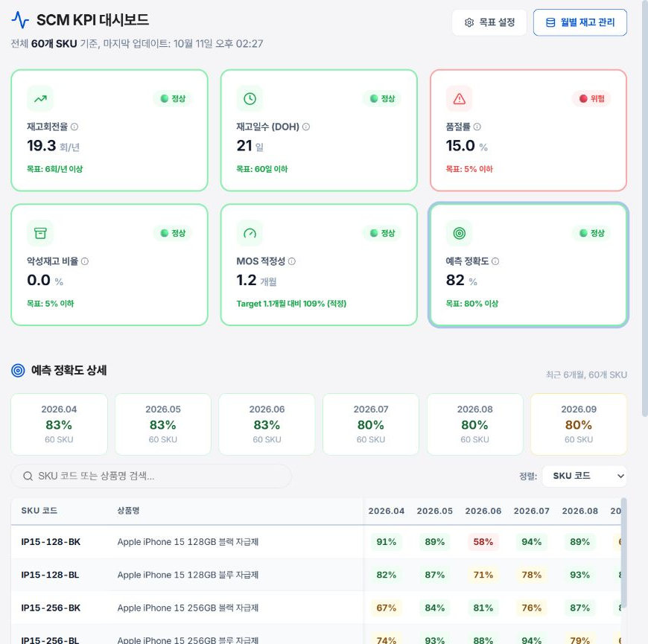Click info icon next to MOS 적정성

(x=292, y=261)
